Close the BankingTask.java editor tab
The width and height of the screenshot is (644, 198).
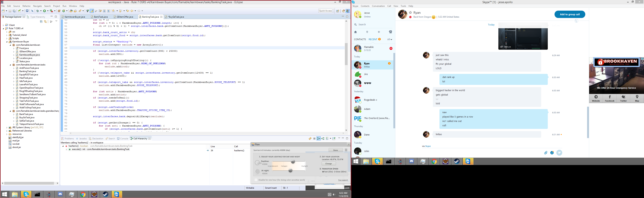pos(162,17)
